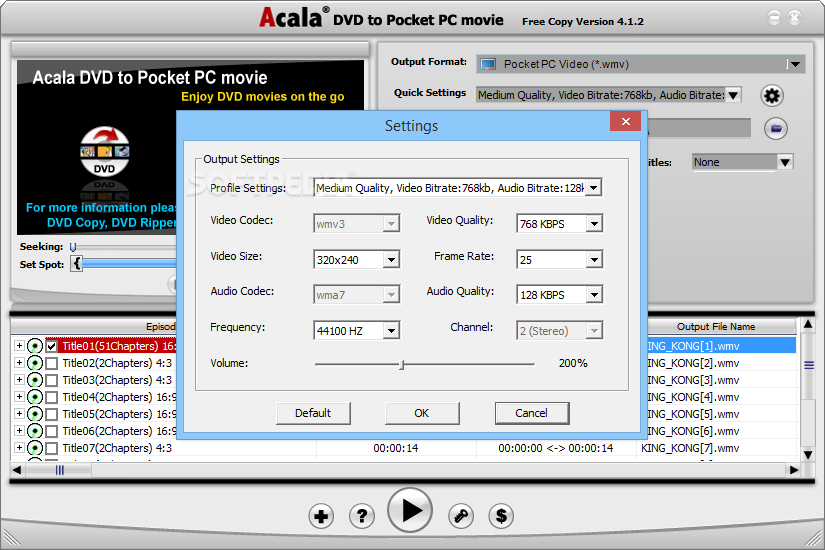This screenshot has width=825, height=550.
Task: Click the disc icon for Title02
Action: click(35, 363)
